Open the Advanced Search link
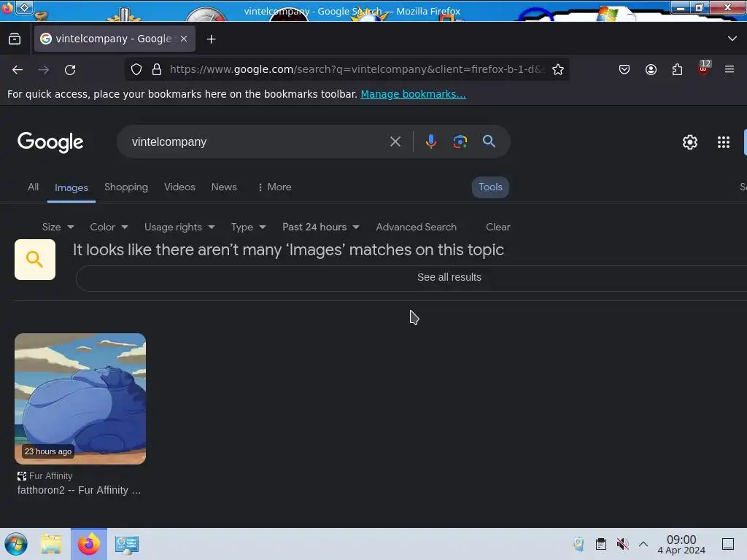The height and width of the screenshot is (560, 747). pyautogui.click(x=416, y=227)
